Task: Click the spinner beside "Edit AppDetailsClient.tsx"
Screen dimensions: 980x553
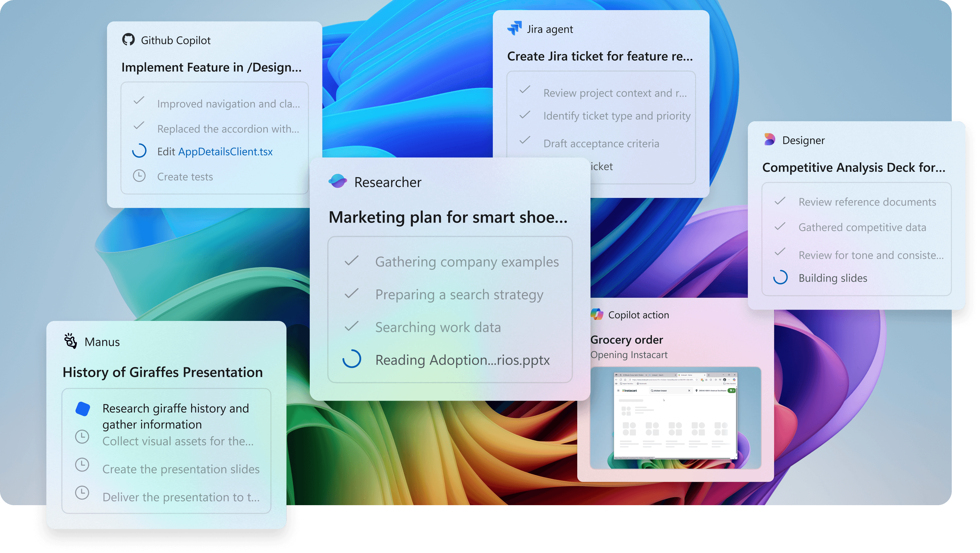Action: point(139,151)
